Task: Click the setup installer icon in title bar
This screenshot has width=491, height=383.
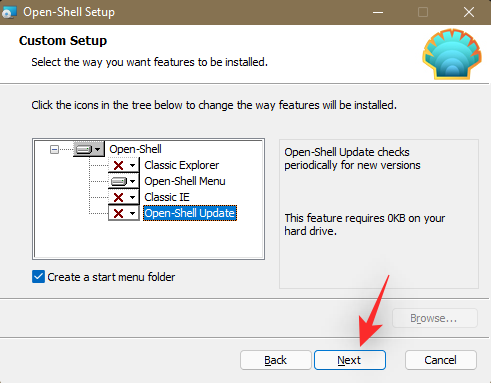Action: pos(9,12)
